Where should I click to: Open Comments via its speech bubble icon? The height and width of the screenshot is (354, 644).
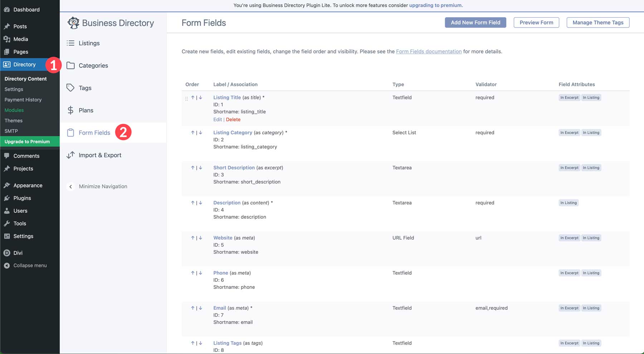(x=7, y=156)
